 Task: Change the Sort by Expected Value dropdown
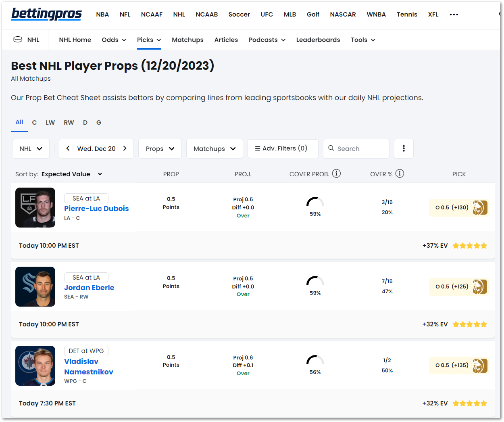[x=72, y=174]
